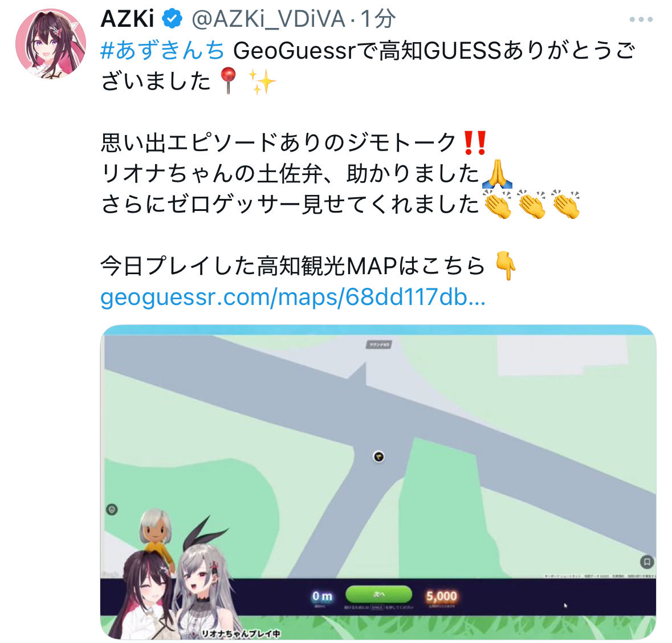Click the round label at map top
Image resolution: width=672 pixels, height=643 pixels.
(379, 345)
